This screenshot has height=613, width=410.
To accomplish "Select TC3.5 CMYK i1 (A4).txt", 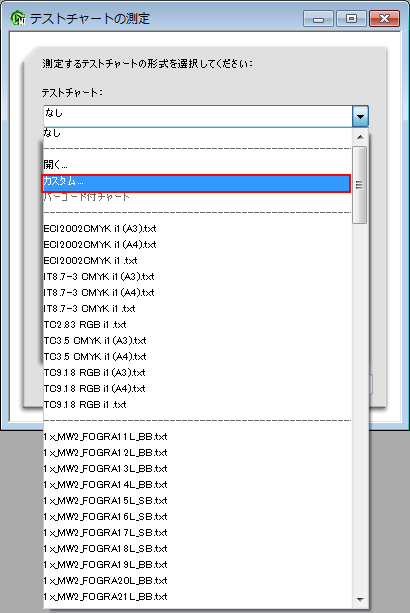I will 197,357.
